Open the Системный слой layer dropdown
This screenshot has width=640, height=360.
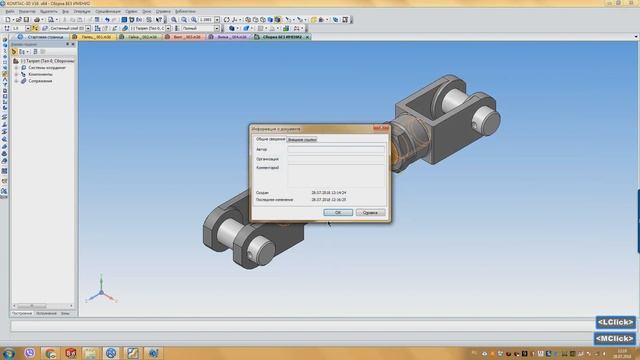point(88,29)
